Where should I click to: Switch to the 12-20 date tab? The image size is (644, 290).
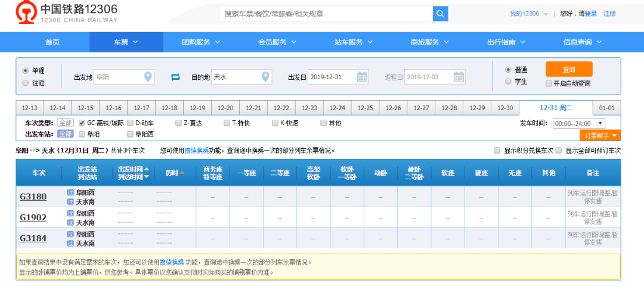coord(225,108)
